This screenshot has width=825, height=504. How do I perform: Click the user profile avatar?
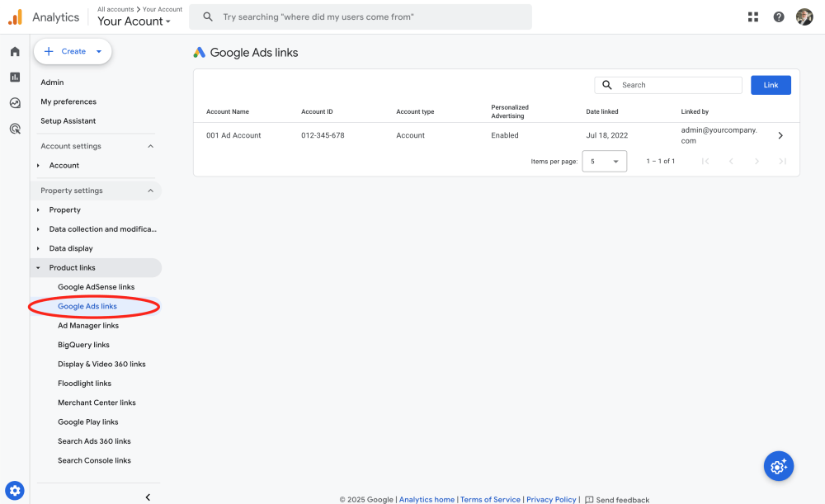(x=804, y=16)
